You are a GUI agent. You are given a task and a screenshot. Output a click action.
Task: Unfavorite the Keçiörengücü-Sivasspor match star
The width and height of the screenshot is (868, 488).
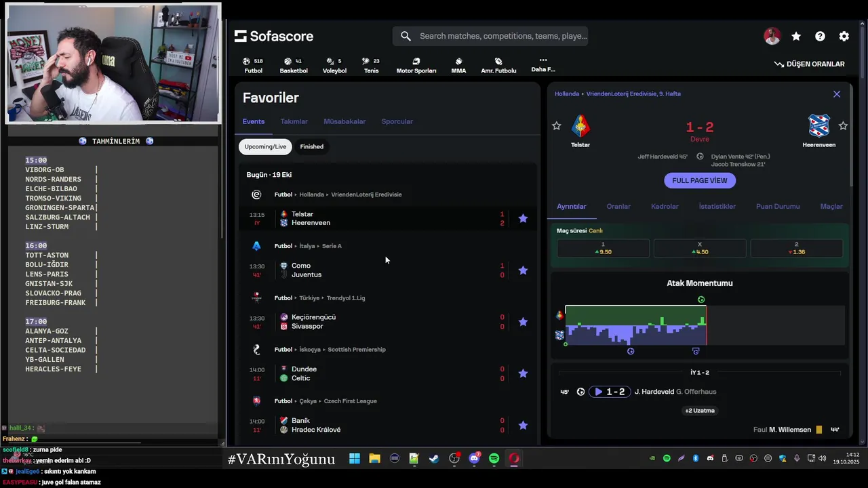click(x=523, y=322)
